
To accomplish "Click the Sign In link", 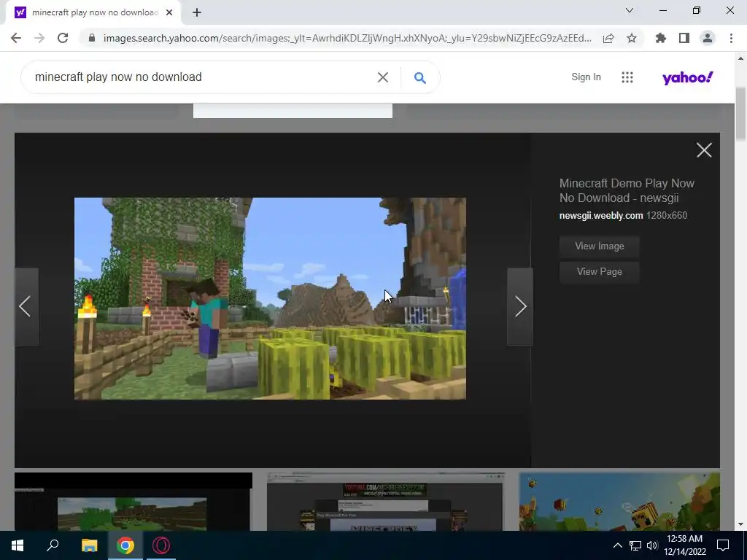I will point(586,77).
